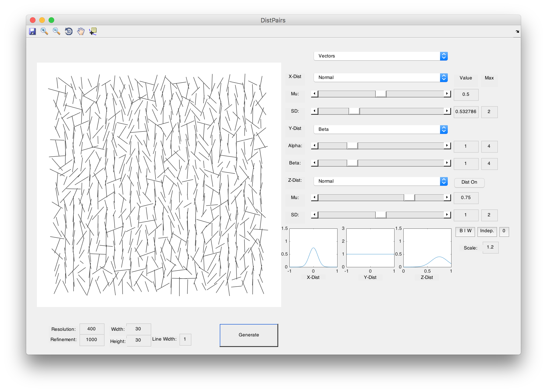Click the Scale value field

[490, 247]
